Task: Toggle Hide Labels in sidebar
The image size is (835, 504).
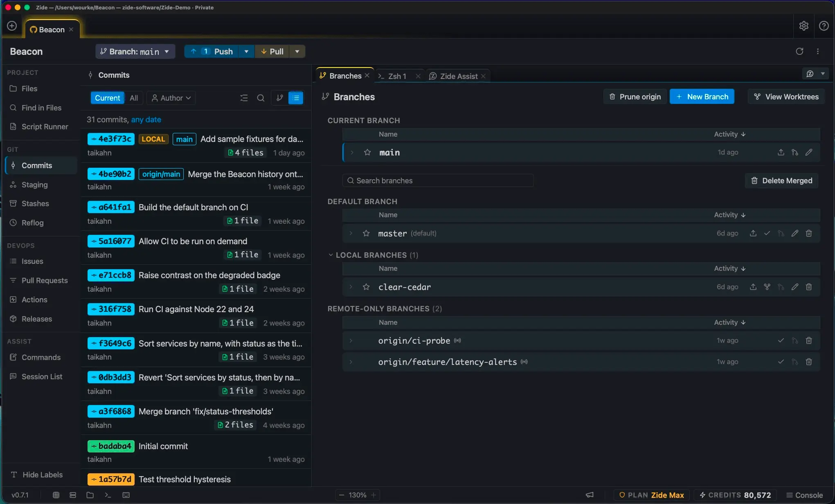Action: 37,475
